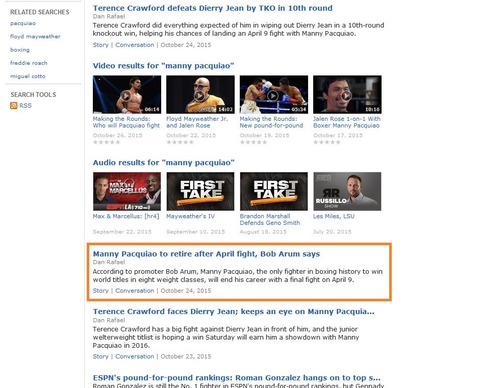Open audio link 'Les Miles, LSU'

pyautogui.click(x=334, y=216)
